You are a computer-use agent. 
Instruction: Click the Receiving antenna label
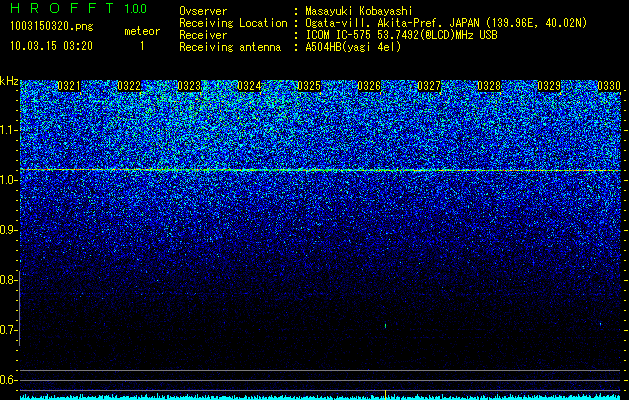pos(230,47)
